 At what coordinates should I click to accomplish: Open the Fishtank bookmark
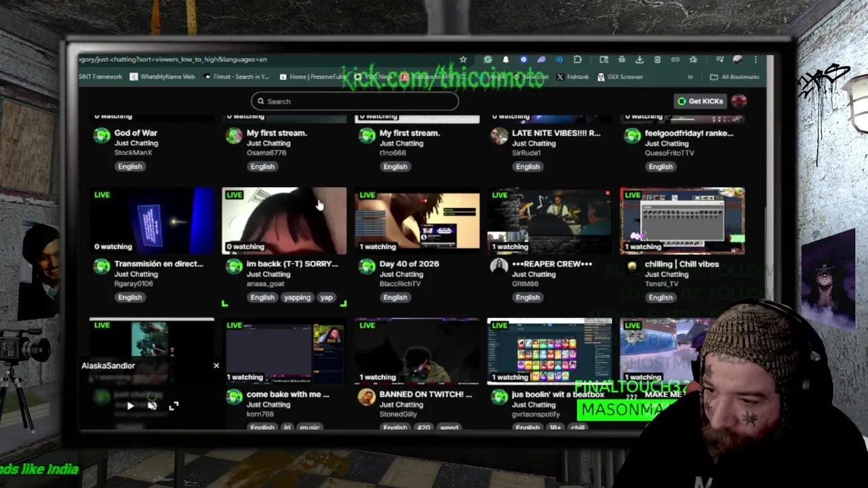point(573,77)
